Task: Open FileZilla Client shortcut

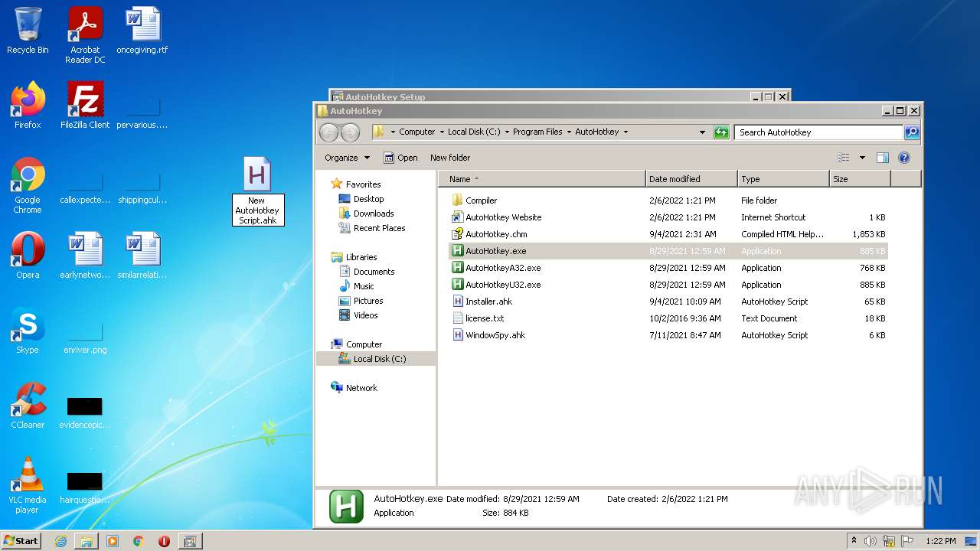Action: [85, 106]
